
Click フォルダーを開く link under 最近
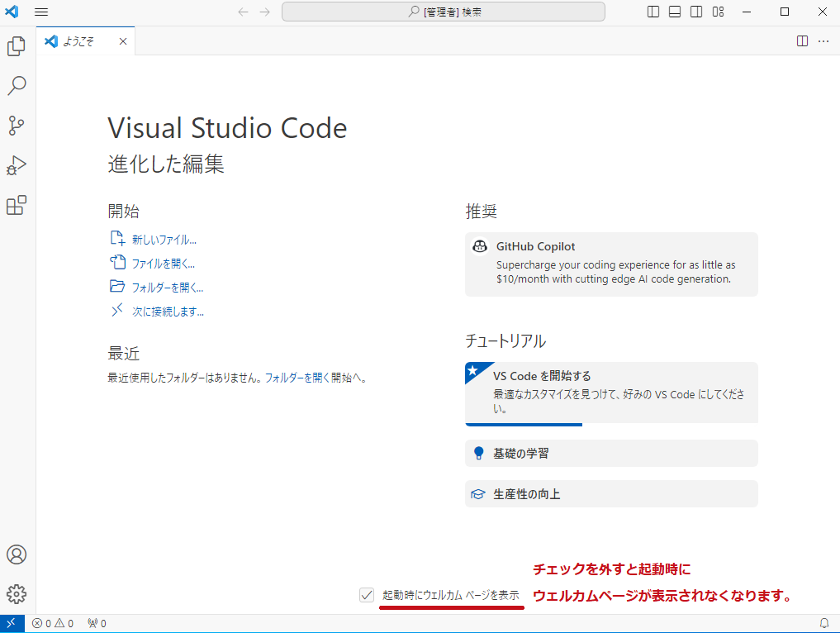click(297, 378)
